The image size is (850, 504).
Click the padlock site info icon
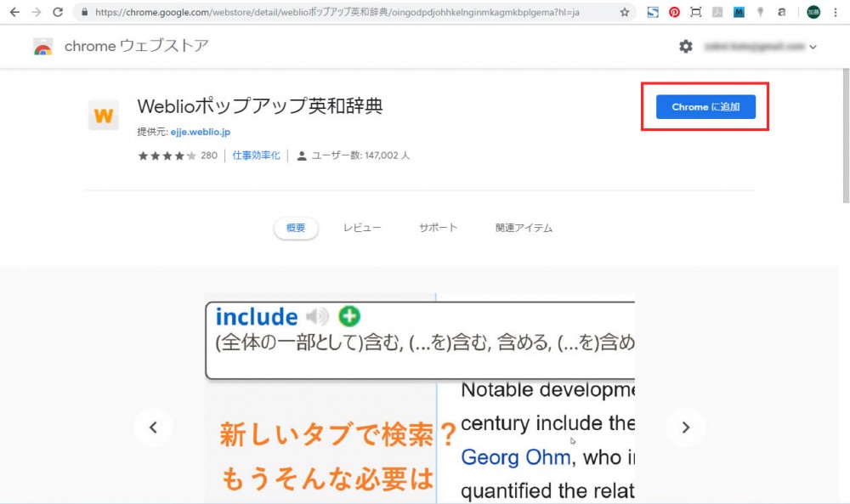84,12
